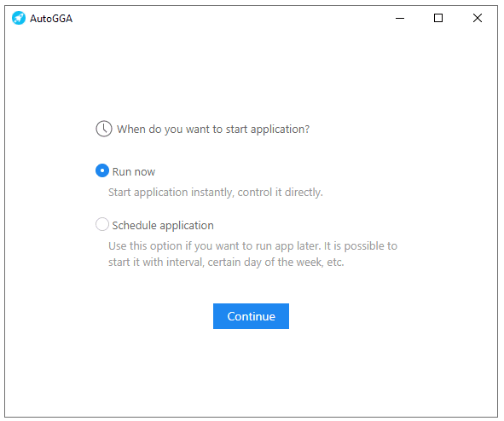Minimize the AutoGGA window
This screenshot has width=504, height=421.
coord(400,18)
